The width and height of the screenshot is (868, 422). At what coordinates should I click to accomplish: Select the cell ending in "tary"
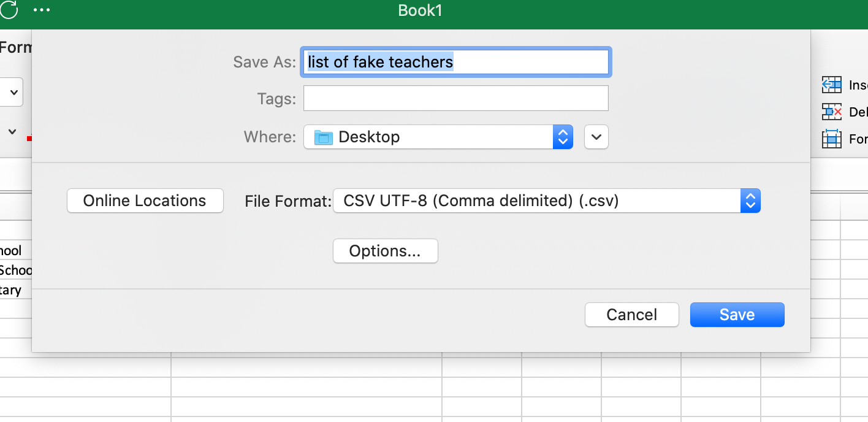[12, 290]
